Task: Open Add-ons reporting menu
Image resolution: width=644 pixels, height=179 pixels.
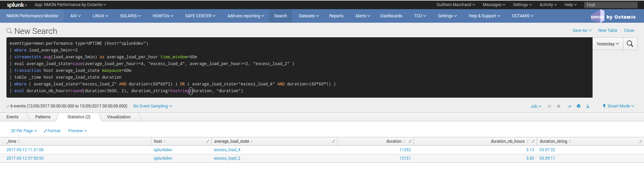Action: pos(245,16)
